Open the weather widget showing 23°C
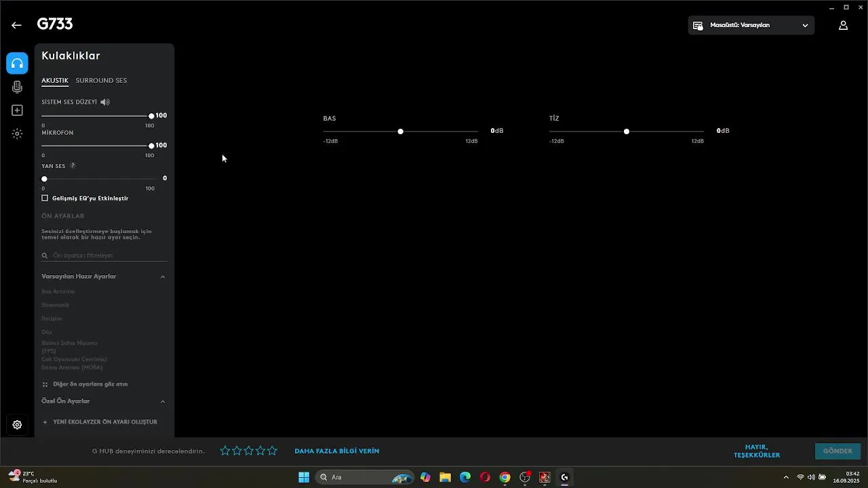This screenshot has height=488, width=868. 33,477
